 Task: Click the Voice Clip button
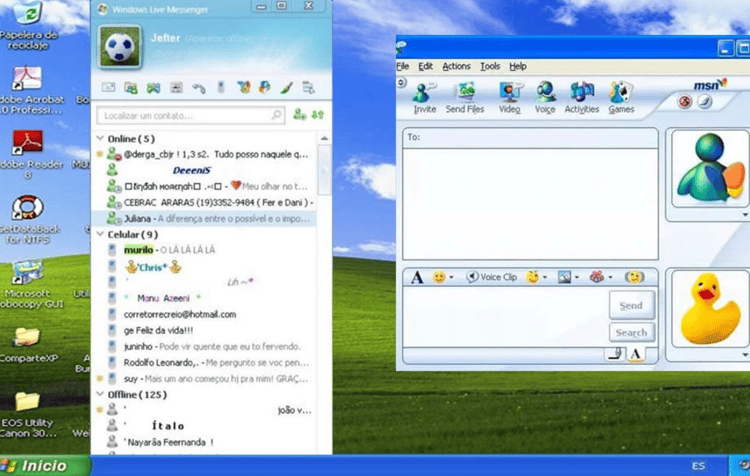(x=491, y=277)
